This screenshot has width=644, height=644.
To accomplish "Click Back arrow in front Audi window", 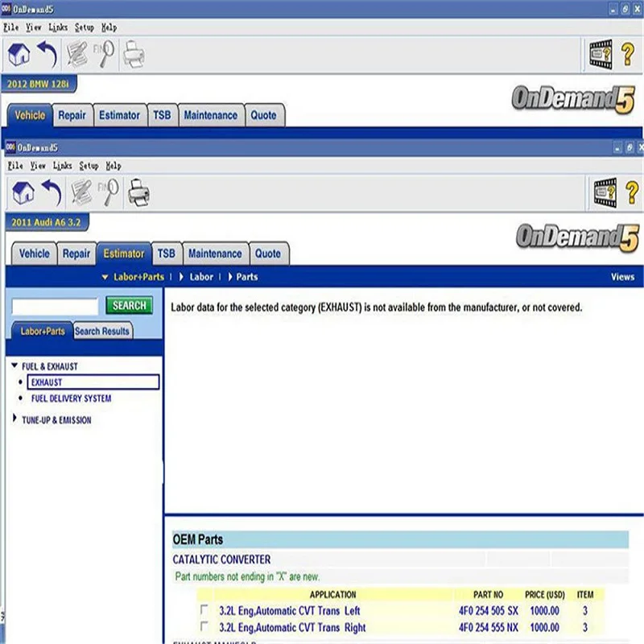I will (52, 192).
